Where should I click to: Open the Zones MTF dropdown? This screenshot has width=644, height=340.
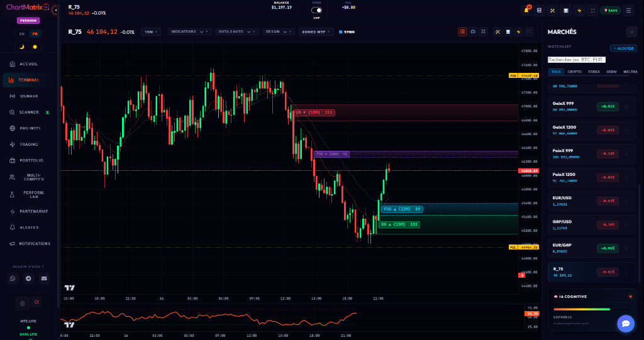click(316, 31)
